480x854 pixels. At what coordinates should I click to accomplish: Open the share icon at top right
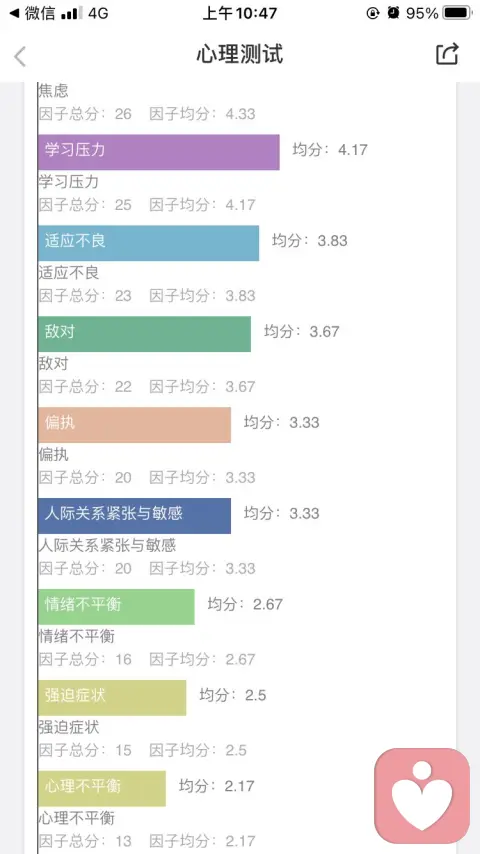tap(447, 54)
